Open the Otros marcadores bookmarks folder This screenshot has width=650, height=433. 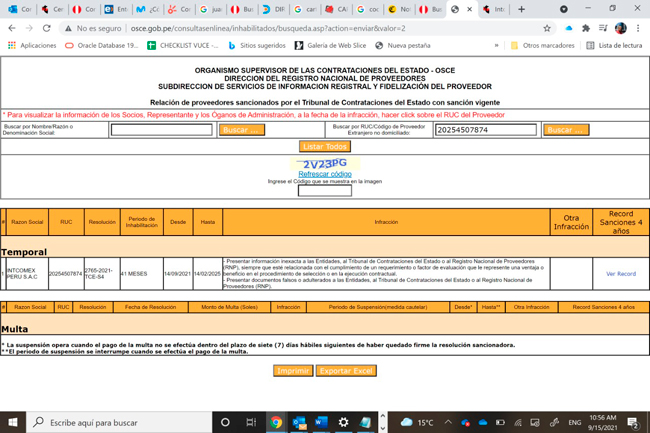coord(542,45)
